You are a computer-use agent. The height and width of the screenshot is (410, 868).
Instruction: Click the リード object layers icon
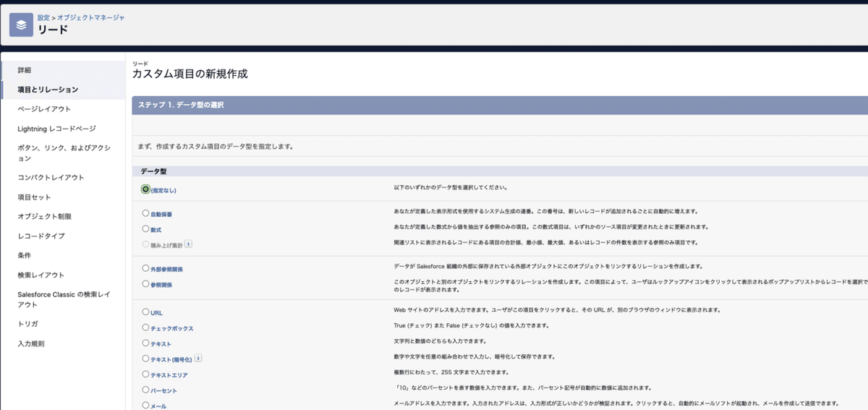click(21, 25)
